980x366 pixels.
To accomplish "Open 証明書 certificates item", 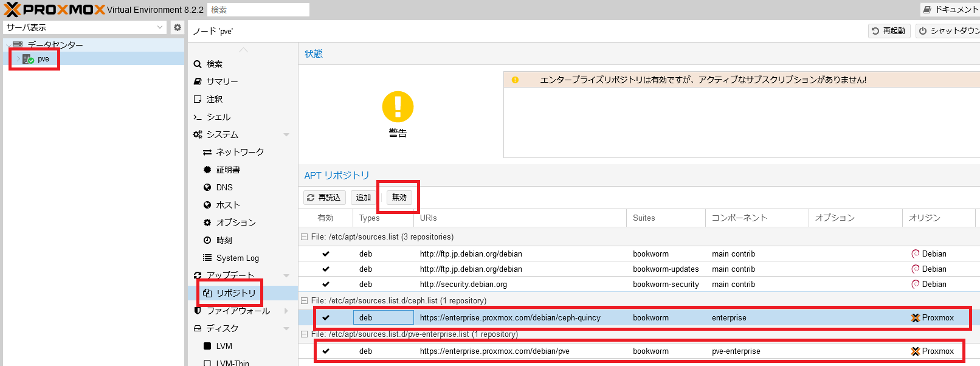I will [x=222, y=170].
